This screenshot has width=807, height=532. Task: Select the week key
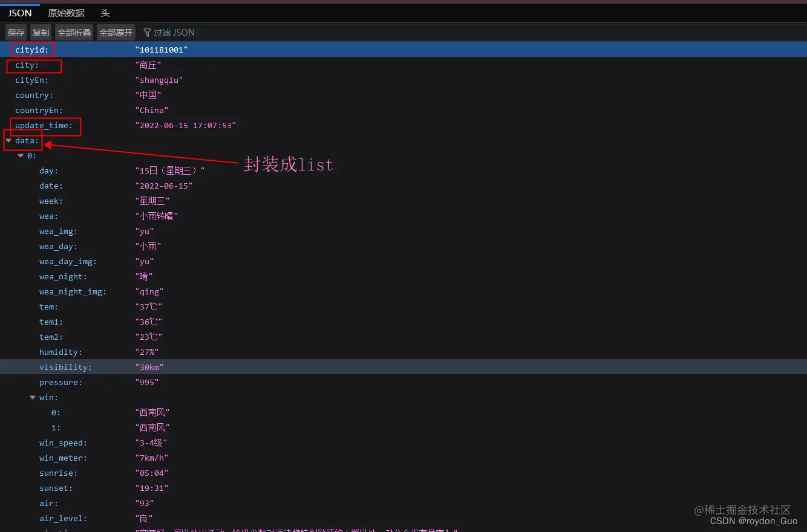[51, 201]
